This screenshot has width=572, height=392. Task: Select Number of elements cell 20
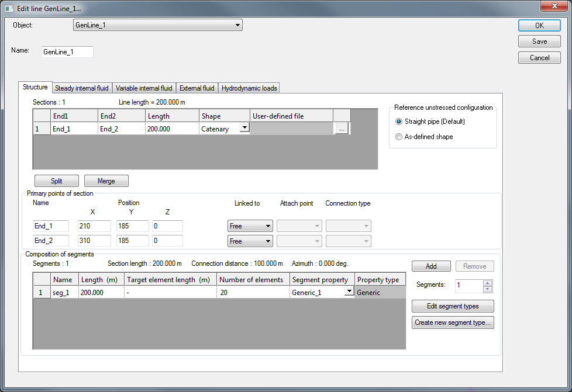pyautogui.click(x=253, y=292)
